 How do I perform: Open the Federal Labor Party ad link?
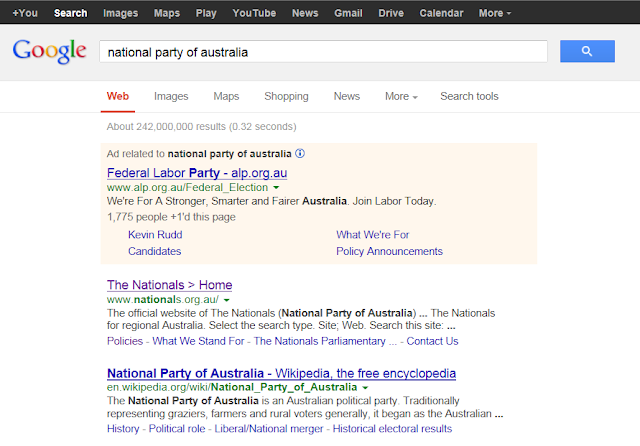tap(197, 173)
